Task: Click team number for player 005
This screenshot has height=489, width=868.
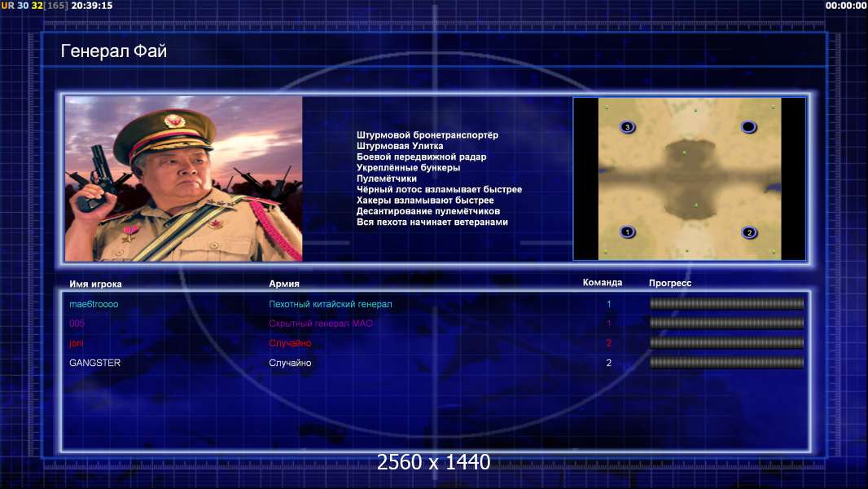Action: point(608,324)
